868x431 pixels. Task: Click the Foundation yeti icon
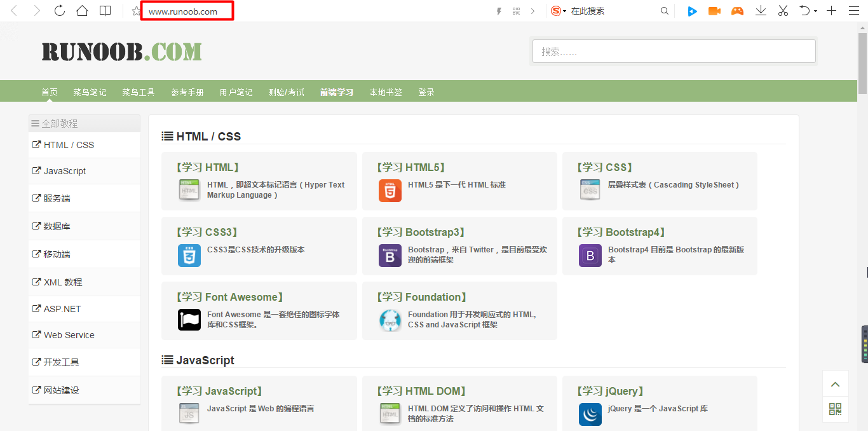point(390,320)
